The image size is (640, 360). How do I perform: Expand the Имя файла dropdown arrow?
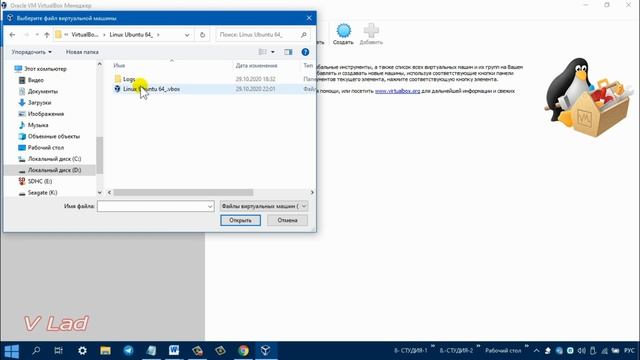210,206
